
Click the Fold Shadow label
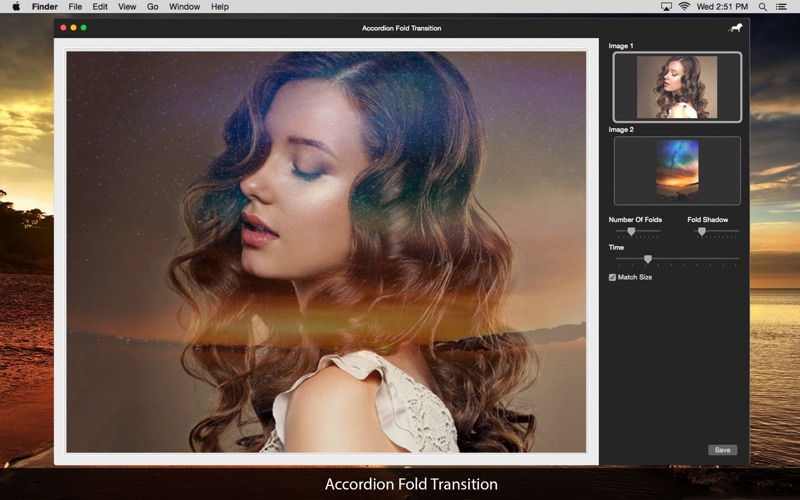(708, 219)
